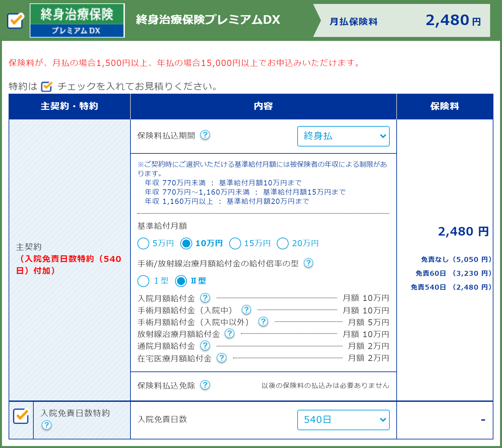Click the 終身治療保険 プレミアムDX logo badge
This screenshot has width=502, height=448.
coord(77,20)
